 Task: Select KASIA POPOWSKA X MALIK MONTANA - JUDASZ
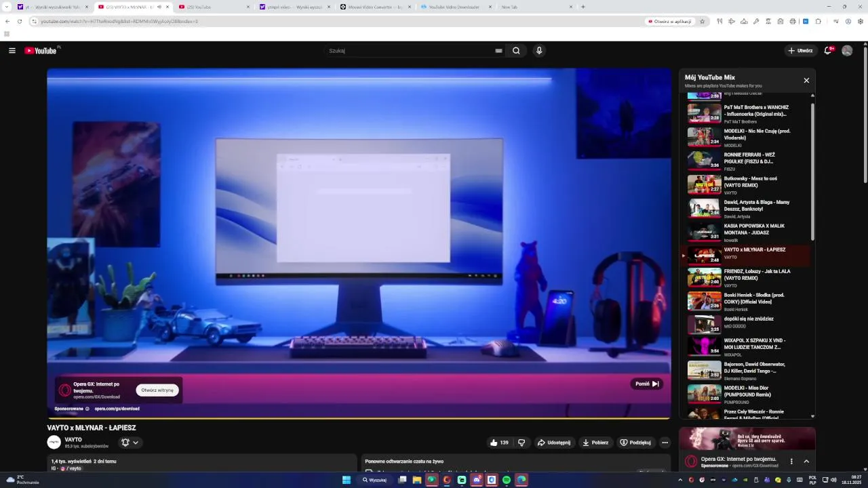745,232
